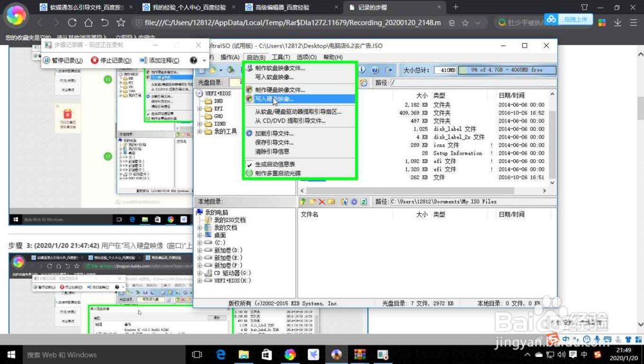Select 我的电脑 in local tree

coord(216,213)
